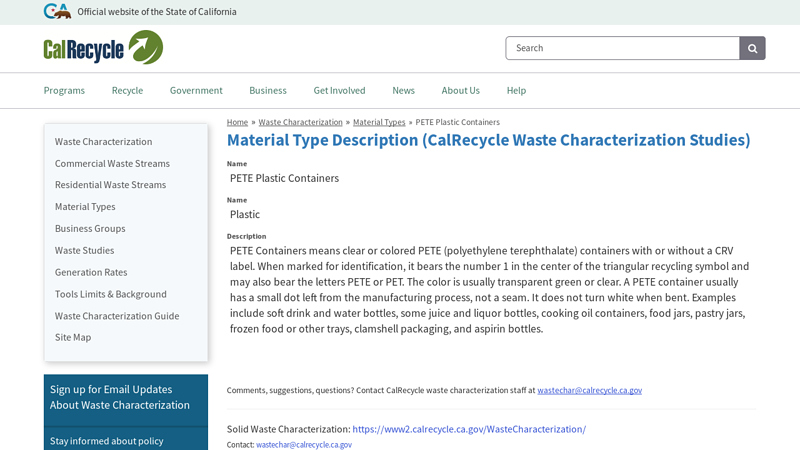This screenshot has width=800, height=450.
Task: Click wastechar@calrecycle.ca.gov link after comments text
Action: (590, 390)
